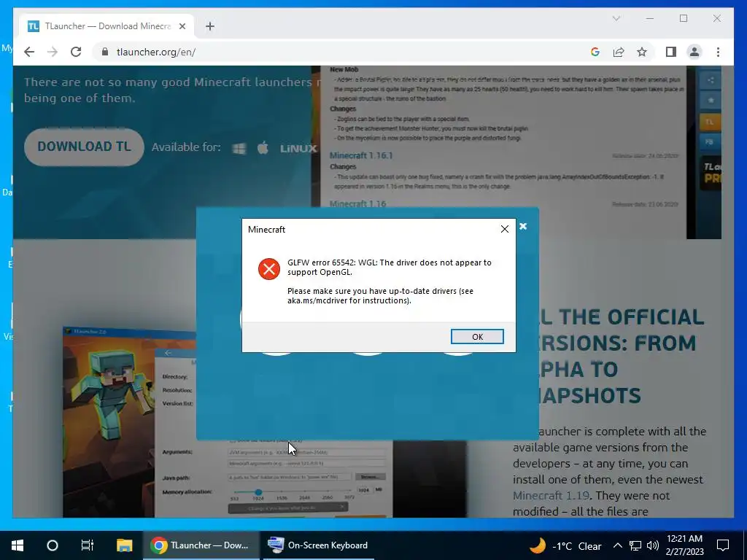Show hidden system tray icons
Screen dimensions: 747x560
tap(617, 545)
